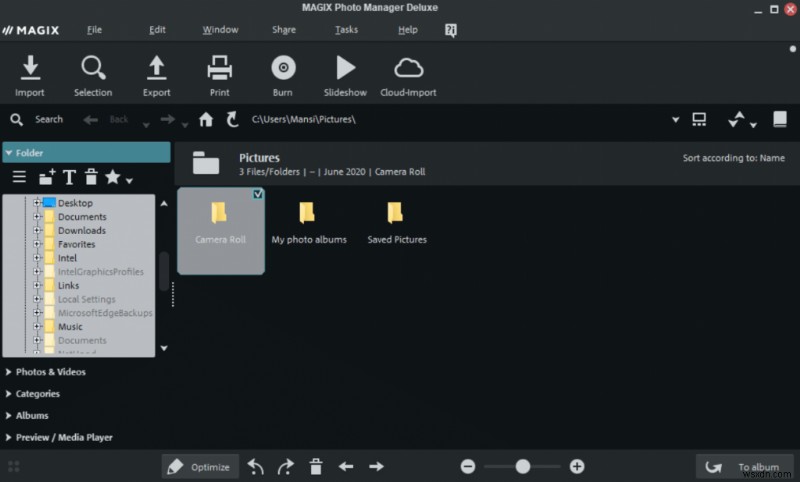
Task: Click the Search magnifier icon
Action: (16, 120)
